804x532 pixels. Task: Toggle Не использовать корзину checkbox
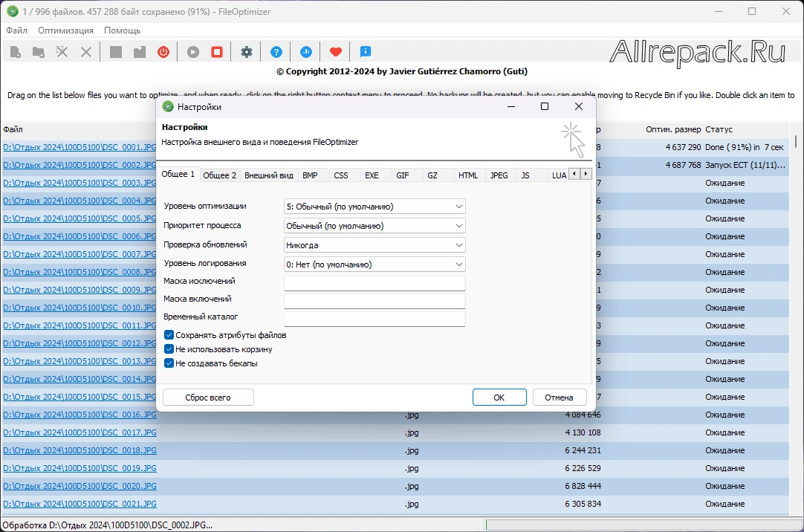pos(169,349)
